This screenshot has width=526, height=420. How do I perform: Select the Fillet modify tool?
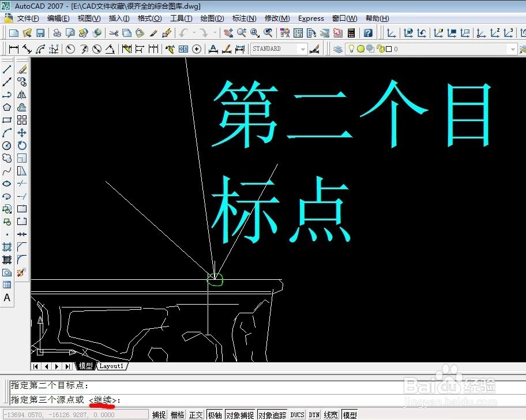[x=22, y=260]
